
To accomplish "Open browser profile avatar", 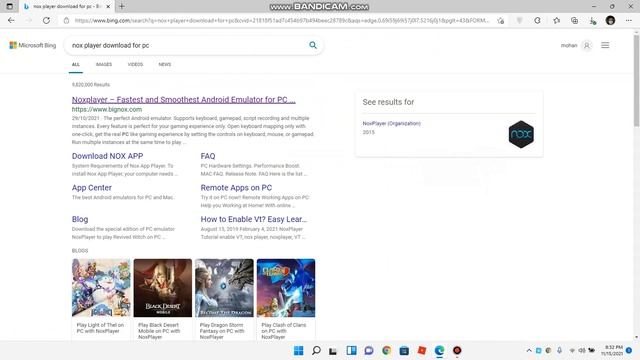I will pyautogui.click(x=611, y=20).
